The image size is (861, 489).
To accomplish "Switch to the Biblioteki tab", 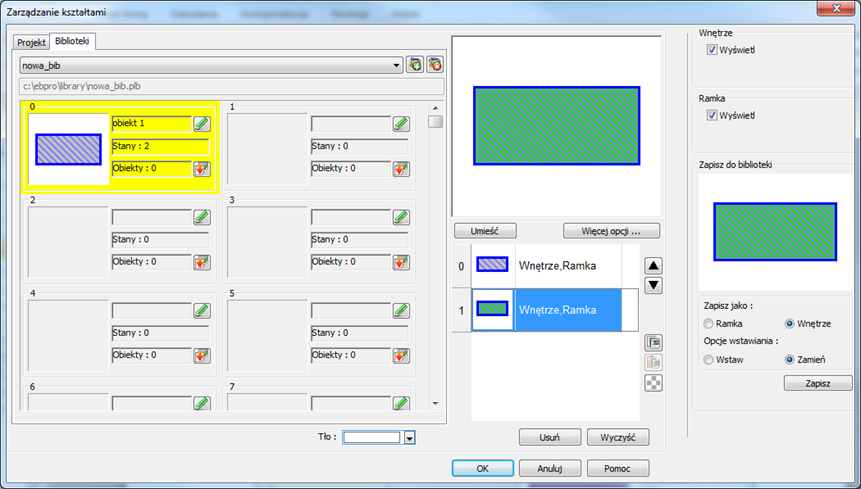I will point(72,41).
